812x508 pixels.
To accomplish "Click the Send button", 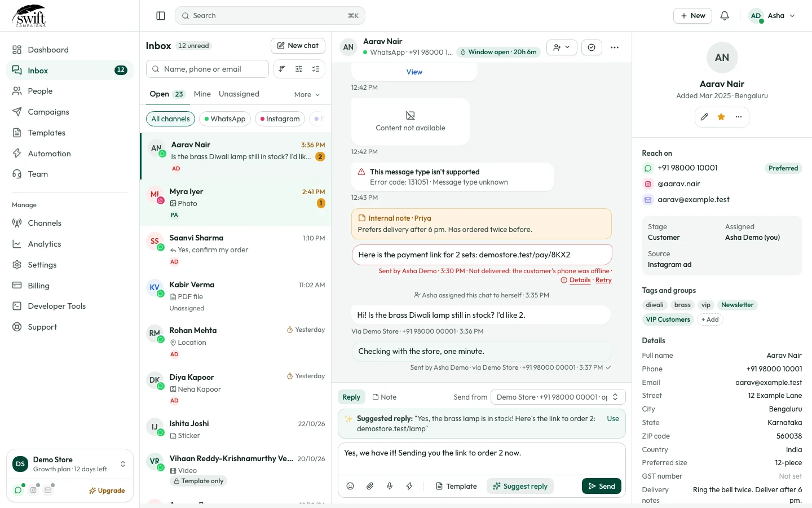I will point(602,486).
